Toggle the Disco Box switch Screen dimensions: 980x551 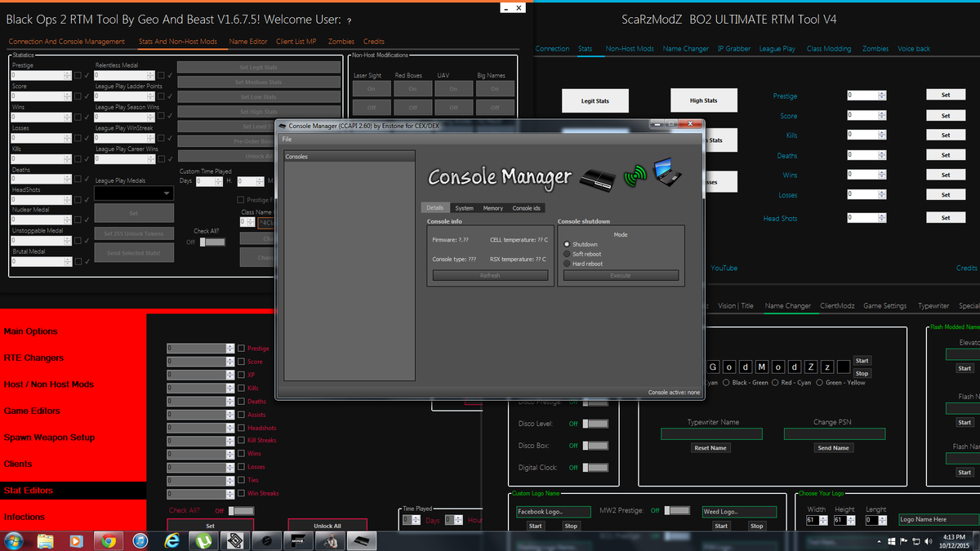pos(596,446)
